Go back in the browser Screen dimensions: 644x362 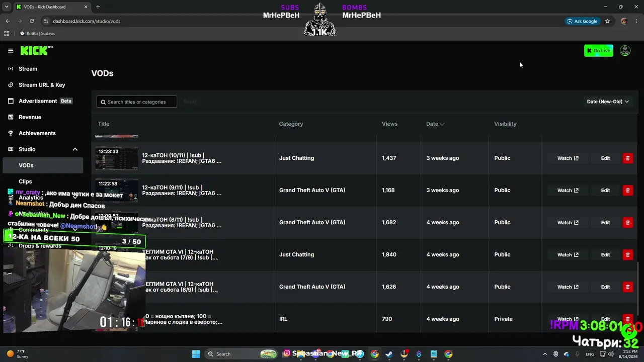tap(8, 21)
